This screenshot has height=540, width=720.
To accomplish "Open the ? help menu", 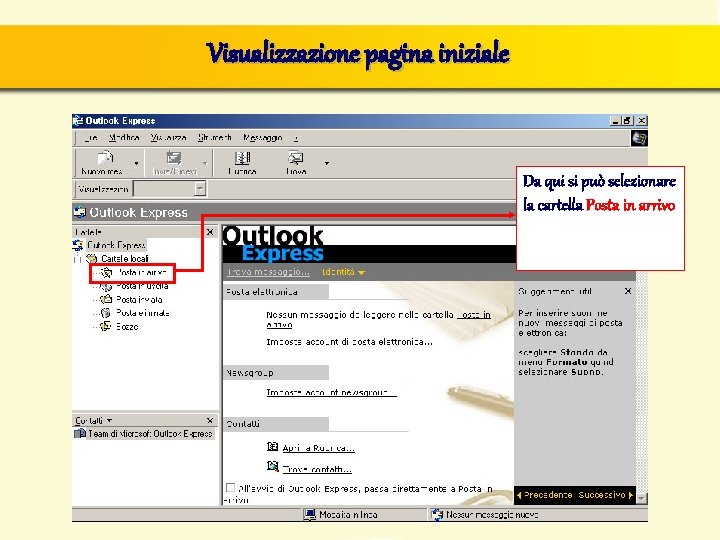I will coord(296,138).
